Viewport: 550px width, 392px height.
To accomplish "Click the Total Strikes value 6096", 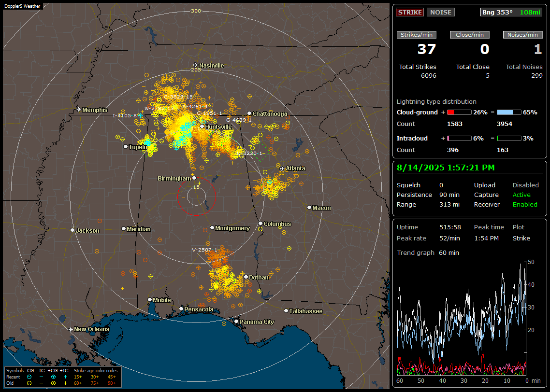I will tap(429, 76).
